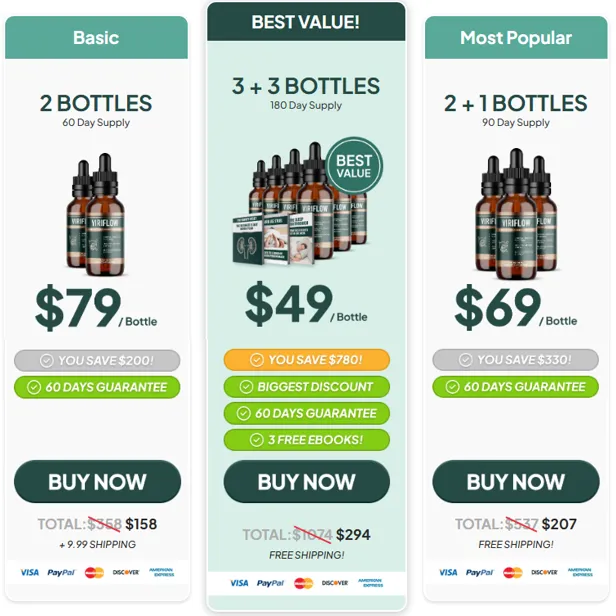
Task: Click the orange You Save $780 badge
Action: [x=306, y=360]
